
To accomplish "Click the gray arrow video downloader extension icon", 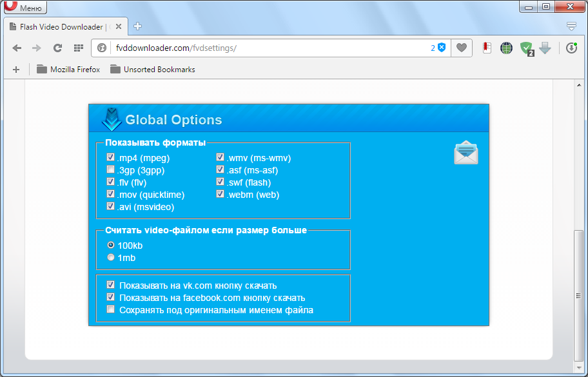I will 545,48.
